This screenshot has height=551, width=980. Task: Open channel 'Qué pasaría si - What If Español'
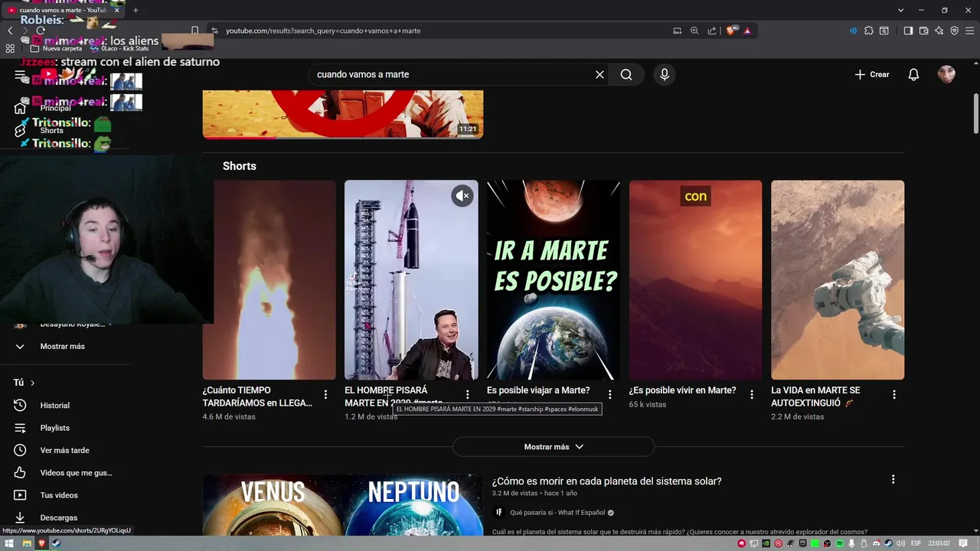point(557,513)
